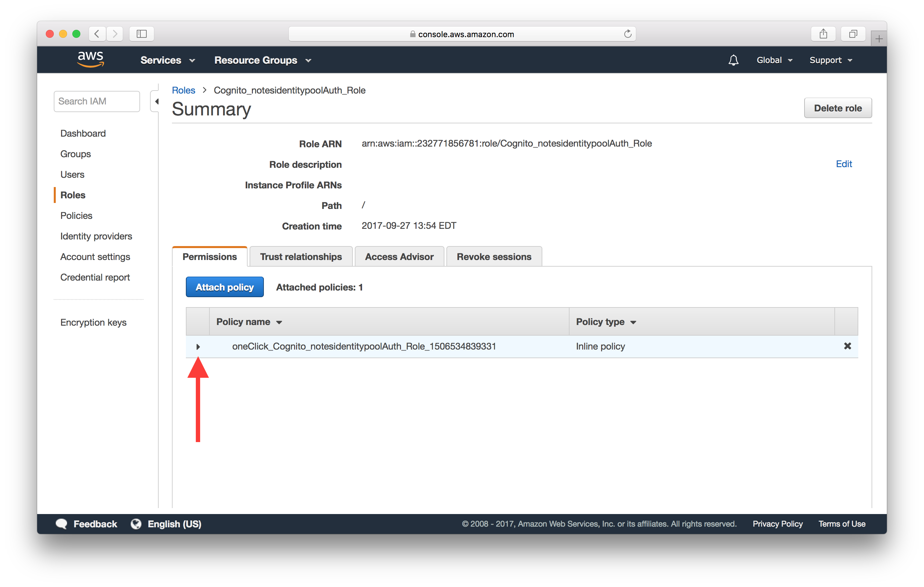The width and height of the screenshot is (924, 587).
Task: Click the Edit role description link
Action: click(844, 163)
